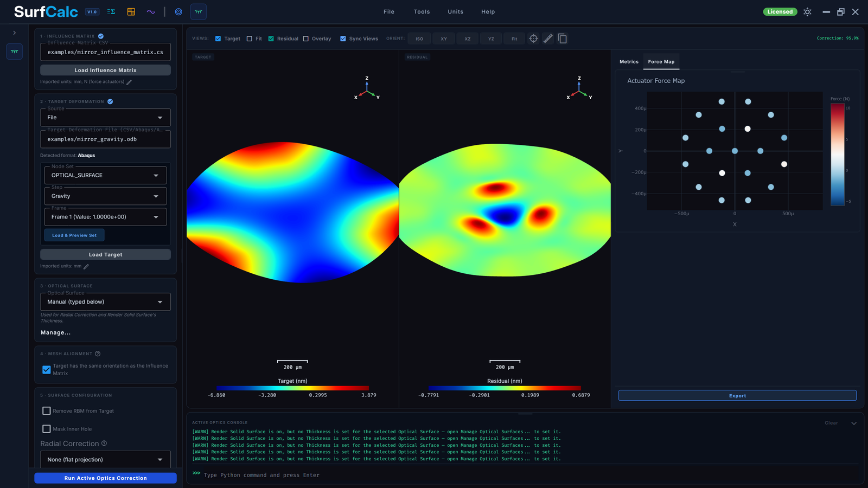Screen dimensions: 868x488
Task: Click Load & Preview Set button
Action: pyautogui.click(x=74, y=235)
